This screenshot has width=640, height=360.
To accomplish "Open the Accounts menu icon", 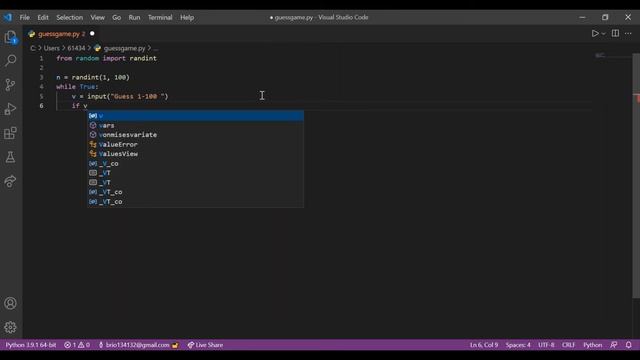I will [x=11, y=303].
